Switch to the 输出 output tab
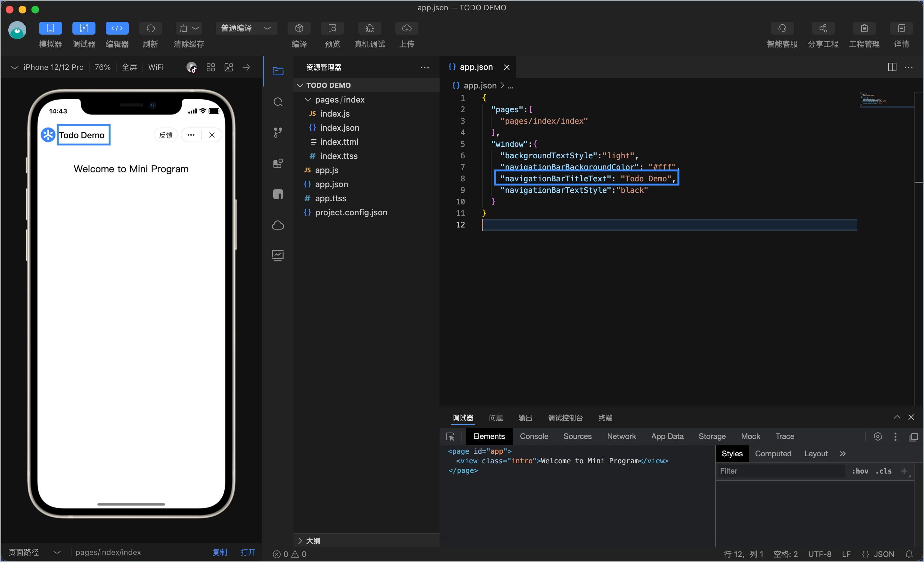924x562 pixels. pos(525,418)
